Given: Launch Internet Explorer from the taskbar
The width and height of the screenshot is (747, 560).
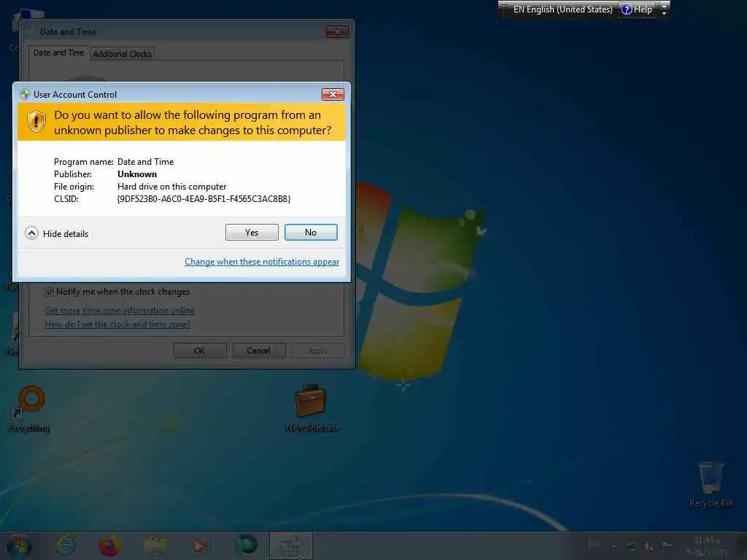Looking at the screenshot, I should pos(66,545).
